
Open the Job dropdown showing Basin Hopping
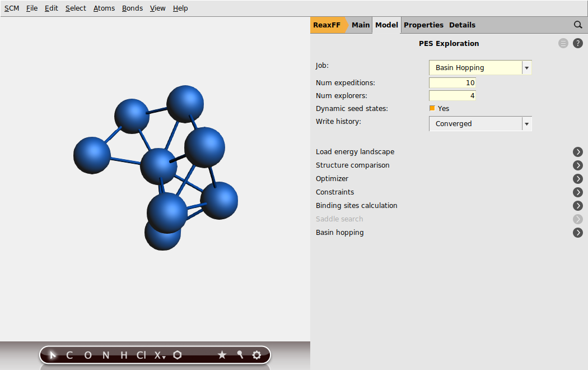point(480,68)
